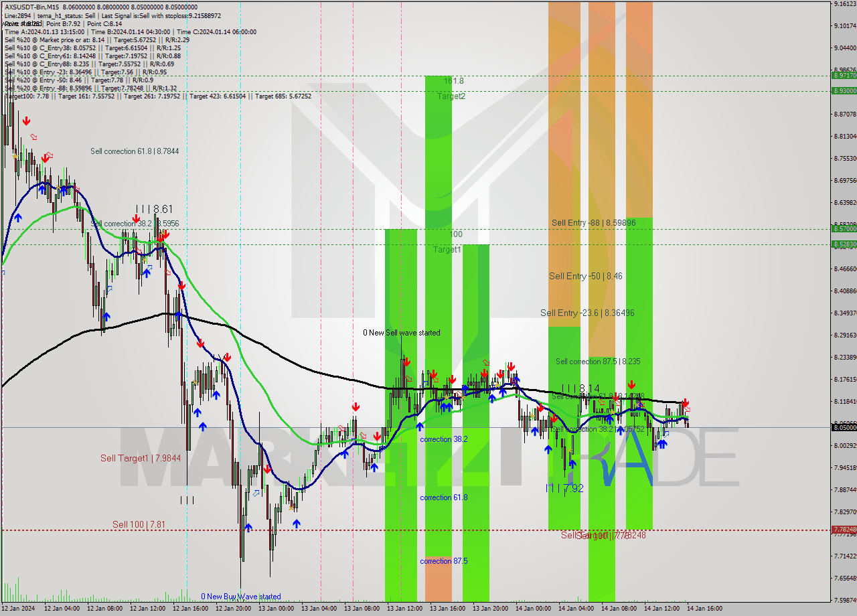This screenshot has width=857, height=616.
Task: Click the blue '| | | 7.92' low label
Action: (564, 489)
